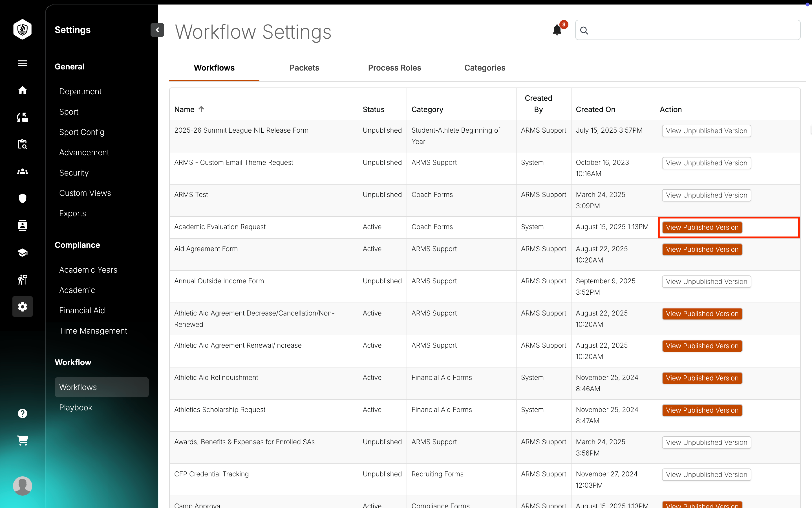Image resolution: width=812 pixels, height=508 pixels.
Task: Open the contact card icon in sidebar
Action: pyautogui.click(x=23, y=225)
